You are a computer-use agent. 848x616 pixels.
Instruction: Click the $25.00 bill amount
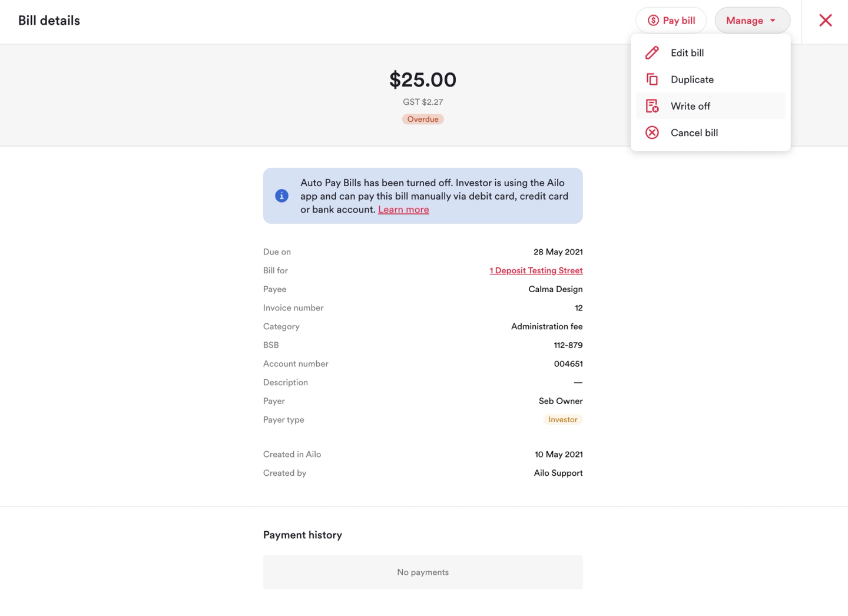pyautogui.click(x=423, y=80)
